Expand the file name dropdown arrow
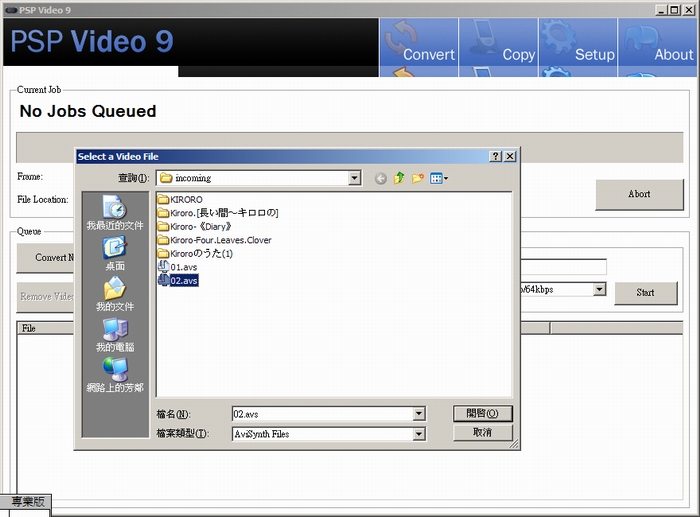 418,414
